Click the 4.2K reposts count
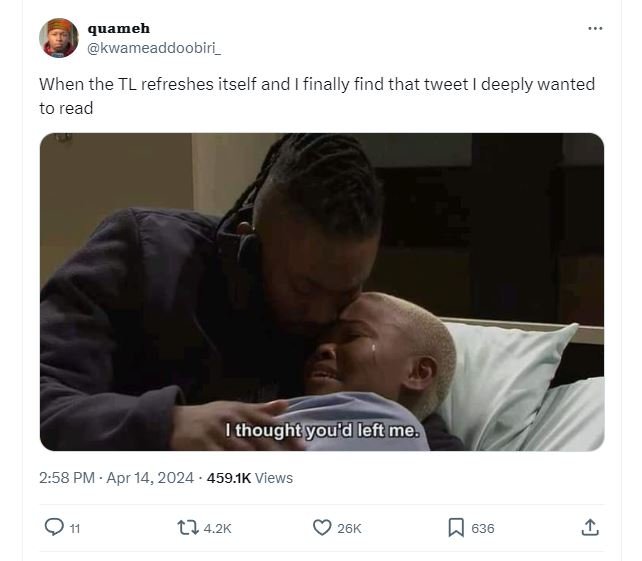This screenshot has width=642, height=561. click(217, 529)
